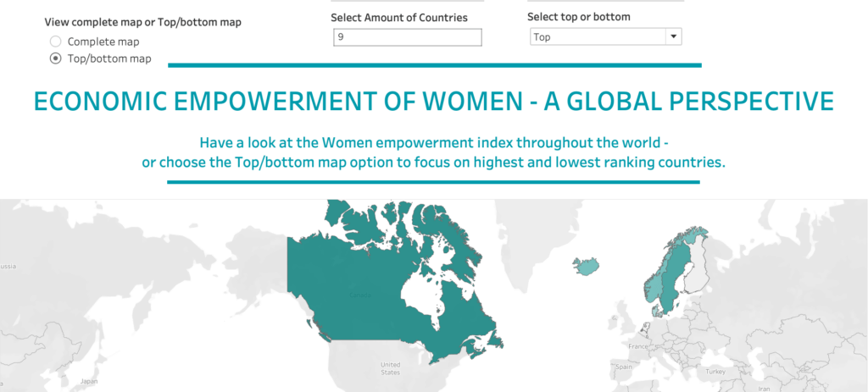Viewport: 868px width, 392px height.
Task: Select Iceland on the map
Action: point(587,267)
